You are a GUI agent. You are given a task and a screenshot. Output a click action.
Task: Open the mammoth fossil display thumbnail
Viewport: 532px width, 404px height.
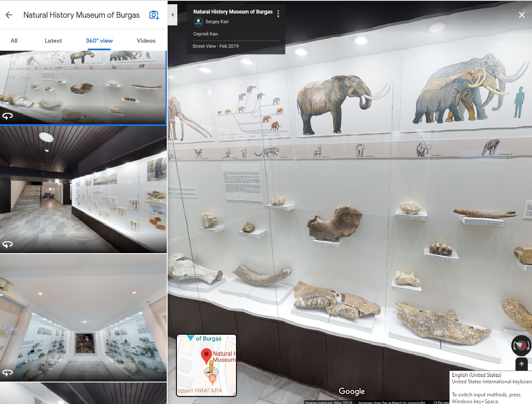coord(83,87)
